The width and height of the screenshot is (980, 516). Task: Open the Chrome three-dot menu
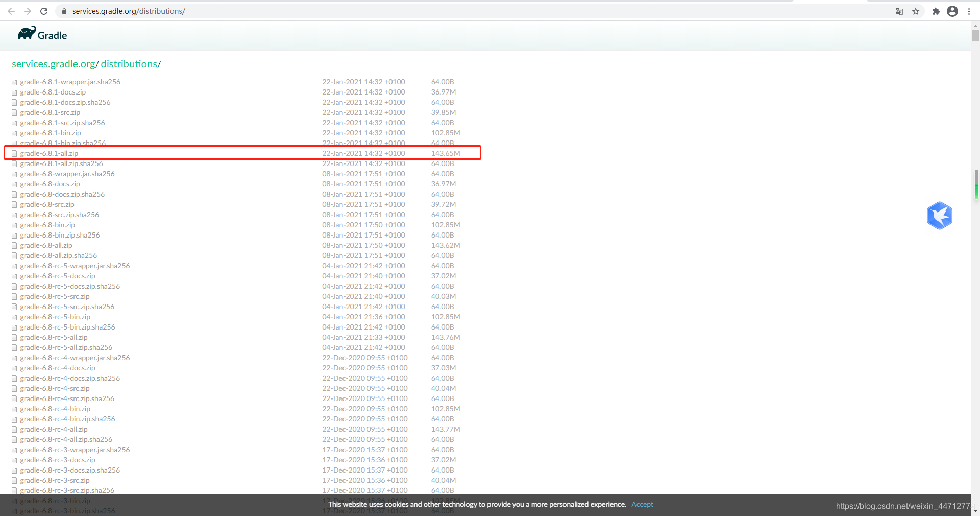click(x=969, y=11)
